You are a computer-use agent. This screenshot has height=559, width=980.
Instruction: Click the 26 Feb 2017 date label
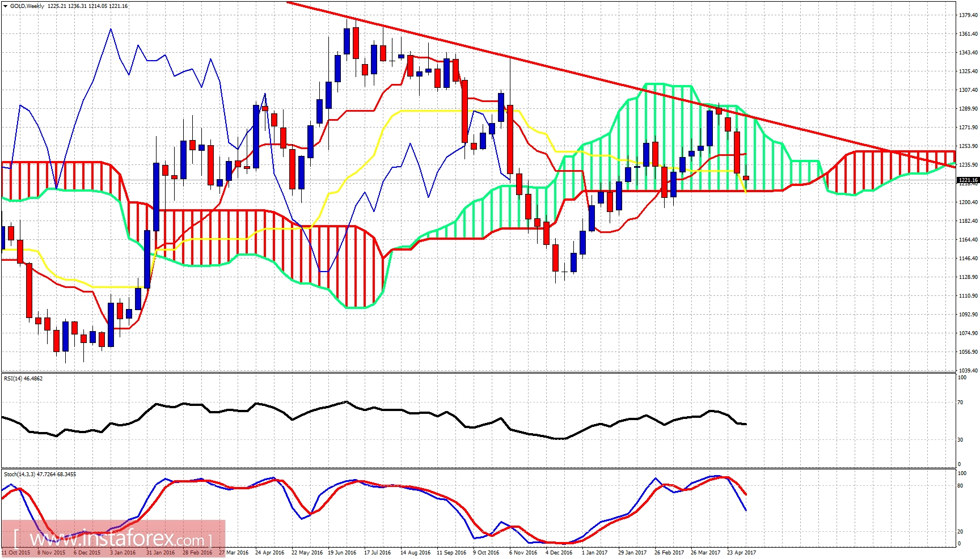click(669, 553)
